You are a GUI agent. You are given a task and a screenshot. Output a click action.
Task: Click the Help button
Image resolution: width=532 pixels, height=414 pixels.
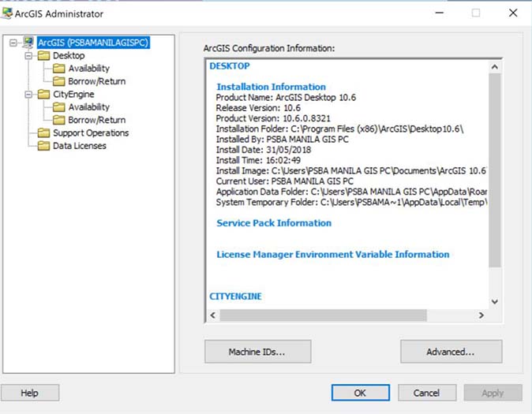coord(29,393)
